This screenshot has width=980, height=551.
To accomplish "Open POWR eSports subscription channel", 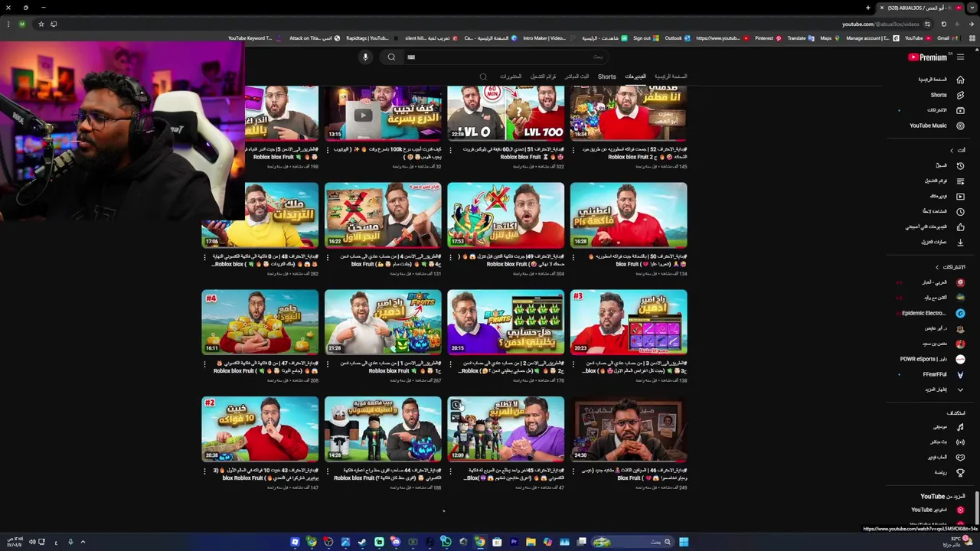I will coord(933,359).
